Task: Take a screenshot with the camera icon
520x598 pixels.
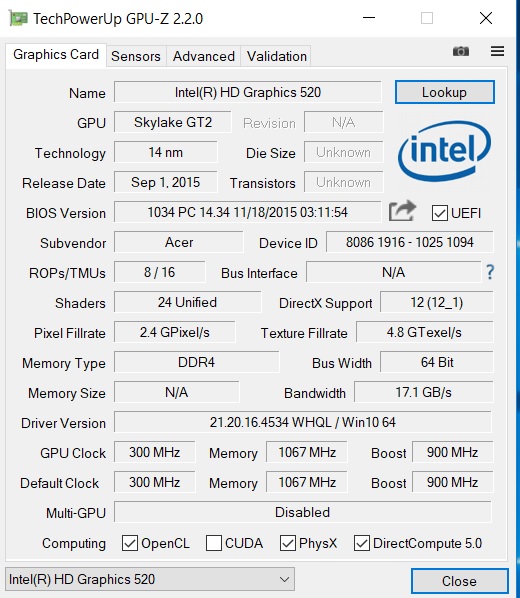Action: 461,51
